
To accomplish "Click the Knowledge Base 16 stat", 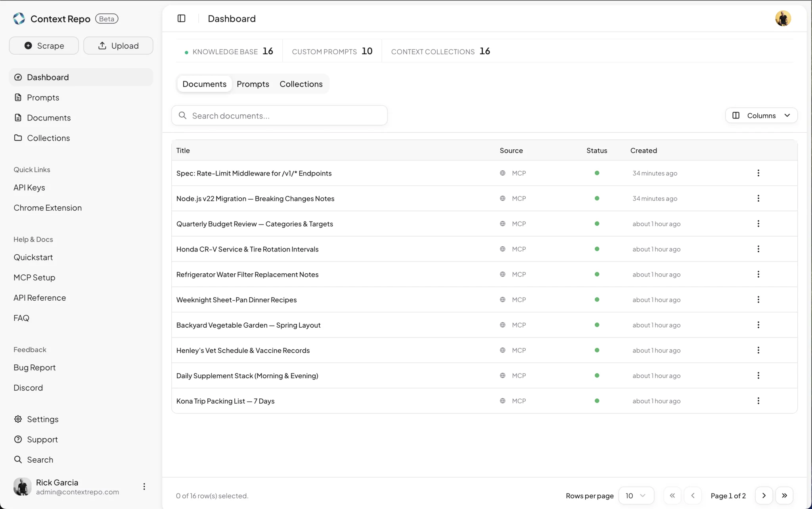I will pos(229,51).
